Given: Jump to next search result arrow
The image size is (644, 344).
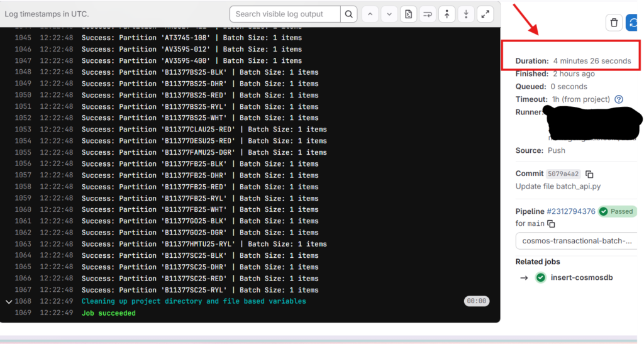Looking at the screenshot, I should [389, 14].
